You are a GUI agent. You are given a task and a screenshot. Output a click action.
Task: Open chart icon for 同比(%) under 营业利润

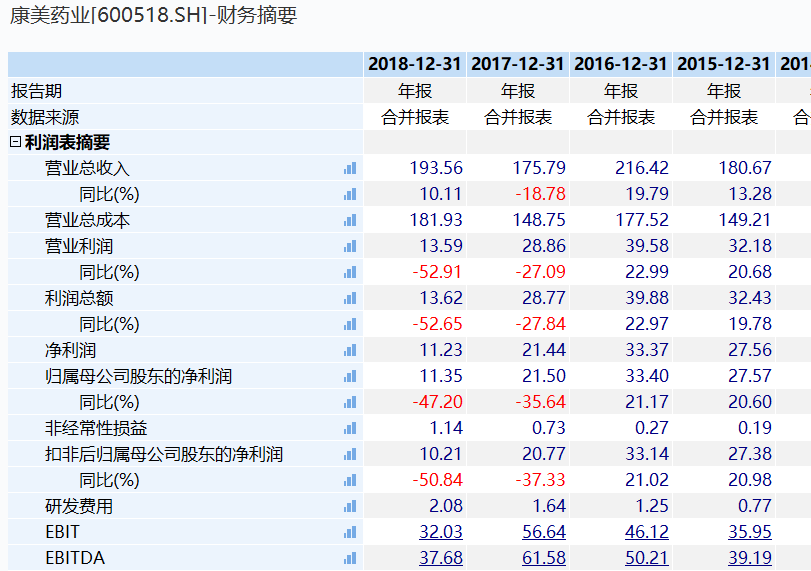(350, 272)
